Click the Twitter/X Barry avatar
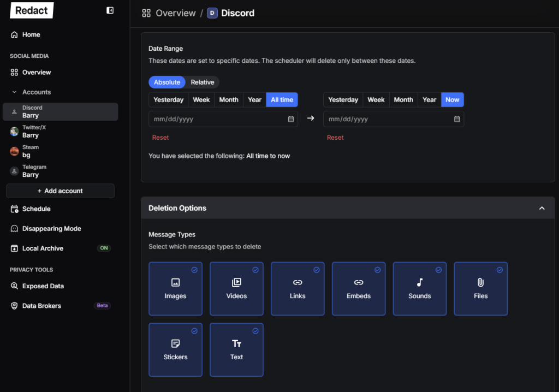This screenshot has height=392, width=559. [x=14, y=131]
